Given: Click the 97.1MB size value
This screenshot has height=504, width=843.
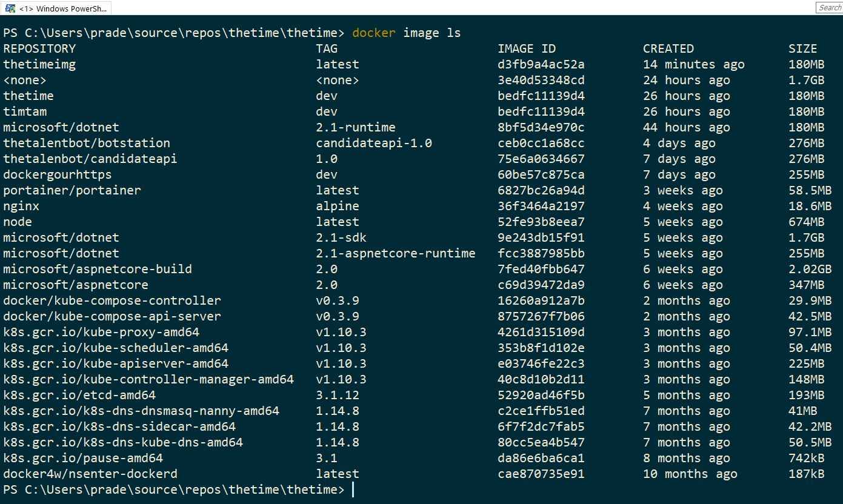Looking at the screenshot, I should (x=810, y=332).
